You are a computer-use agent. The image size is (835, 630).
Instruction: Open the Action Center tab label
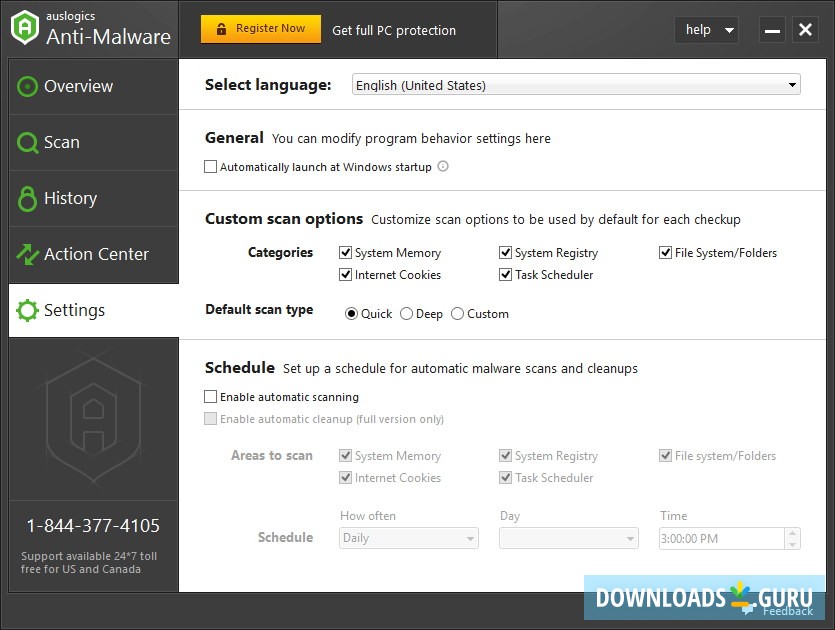96,254
